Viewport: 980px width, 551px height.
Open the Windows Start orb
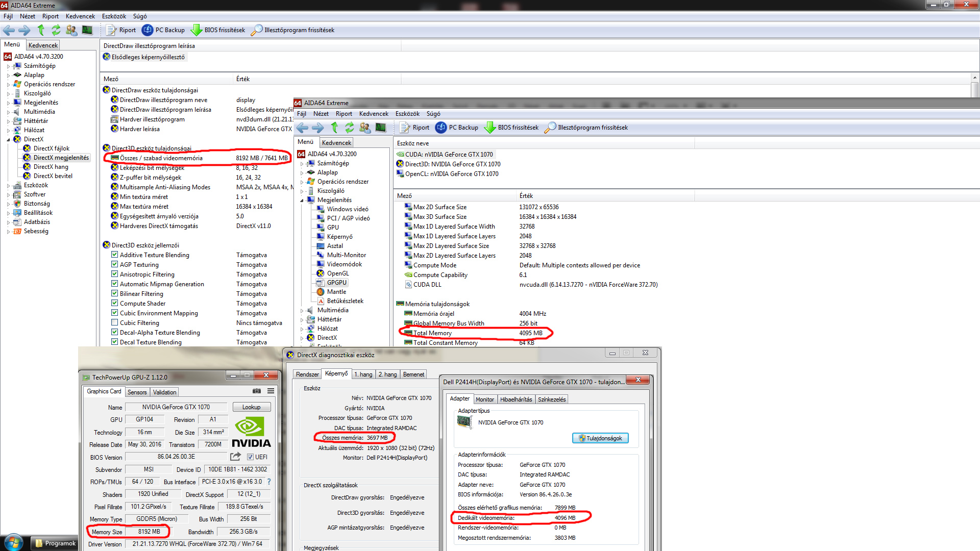(14, 543)
